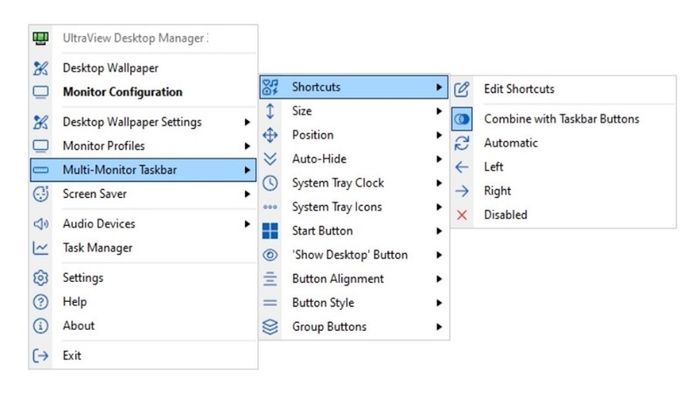Expand the Position submenu arrow
Screen dimensions: 700x394
click(x=439, y=135)
